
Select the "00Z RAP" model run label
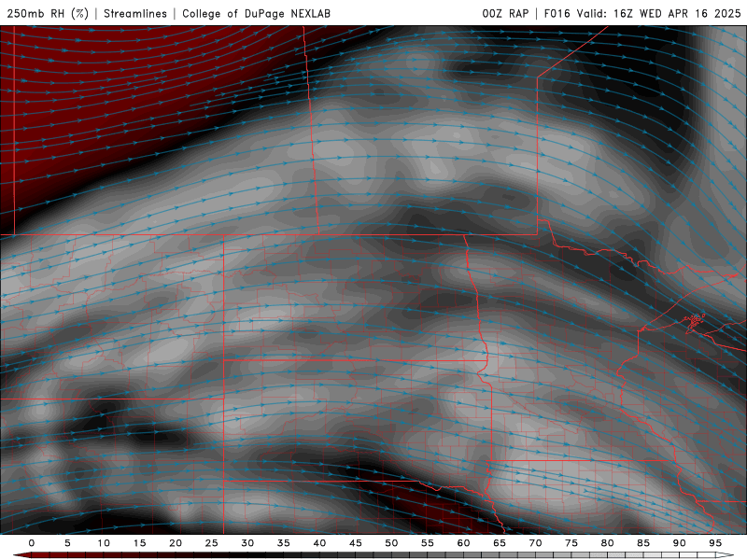point(505,13)
